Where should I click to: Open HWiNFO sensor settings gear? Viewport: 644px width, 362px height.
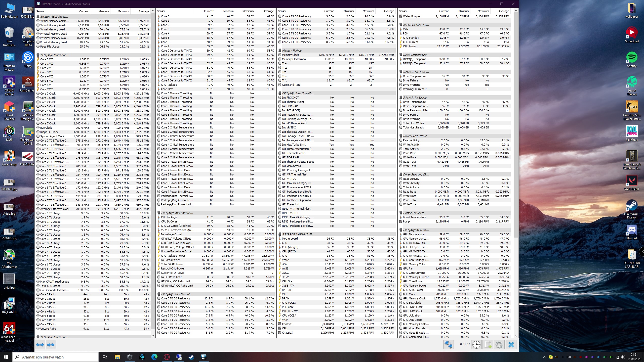[499, 344]
